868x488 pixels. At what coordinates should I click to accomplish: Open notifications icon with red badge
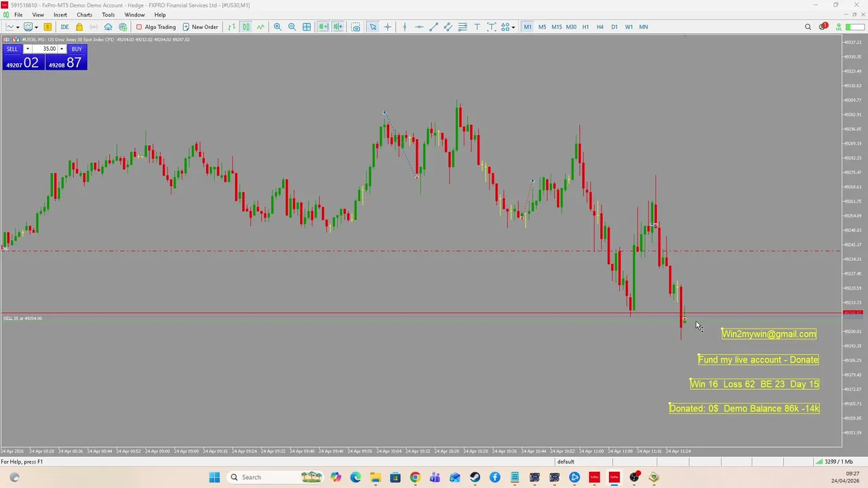point(823,27)
